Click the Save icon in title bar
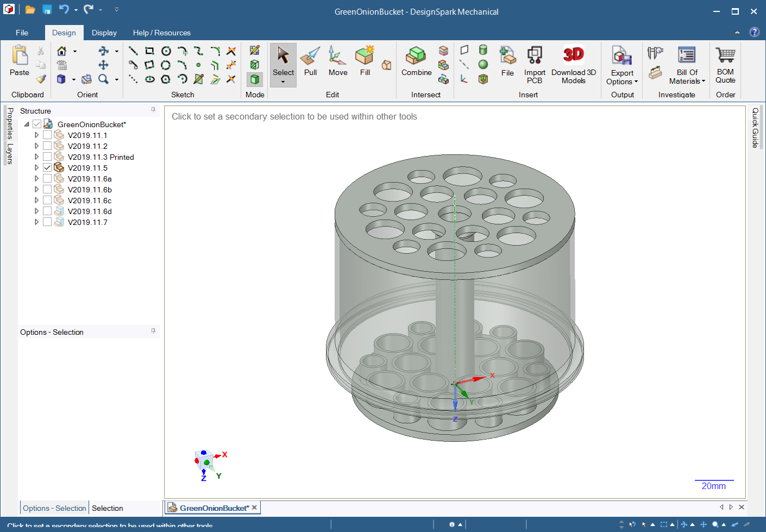The width and height of the screenshot is (766, 532). pyautogui.click(x=47, y=10)
